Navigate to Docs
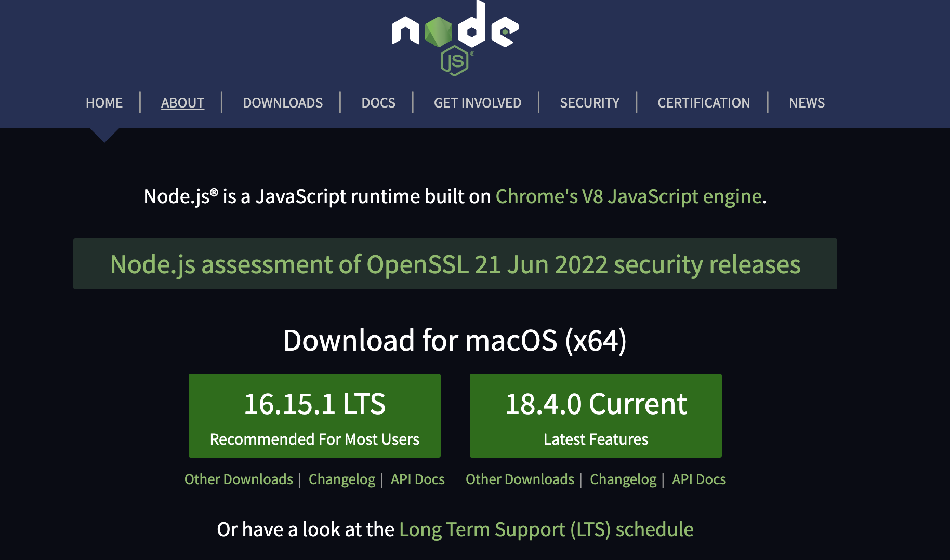 [x=378, y=103]
